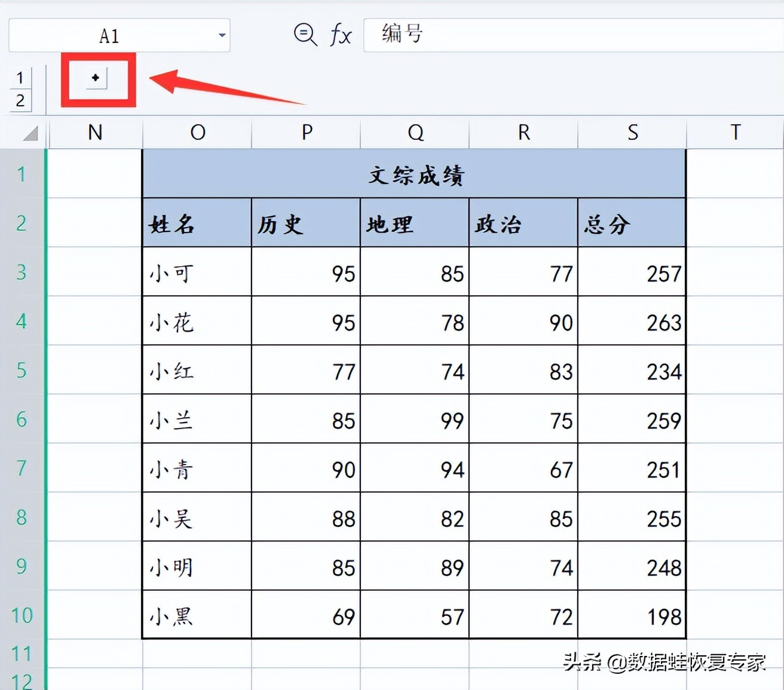Click total score cell 263

point(632,321)
